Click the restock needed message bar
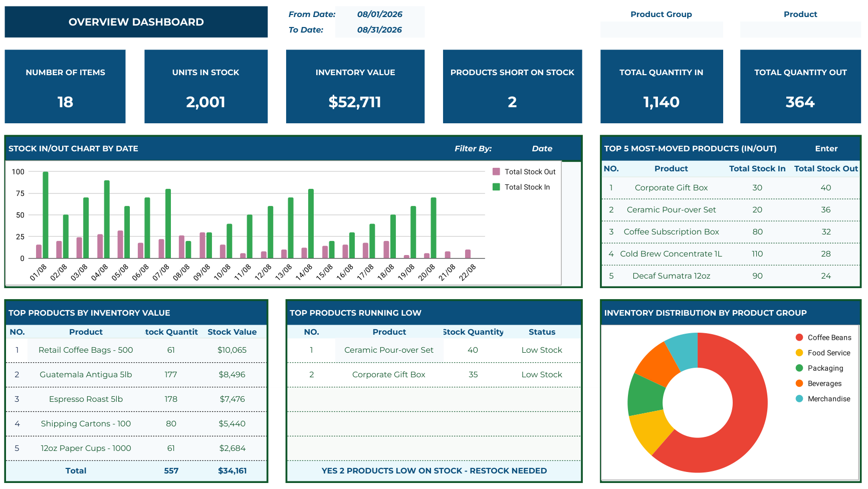This screenshot has width=868, height=489. click(x=434, y=471)
